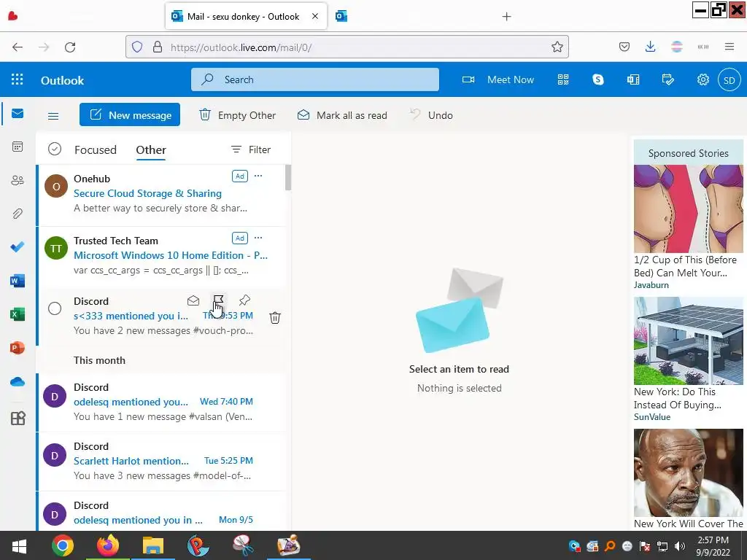The image size is (747, 560).
Task: Launch PowerPoint from the sidebar
Action: 18,348
